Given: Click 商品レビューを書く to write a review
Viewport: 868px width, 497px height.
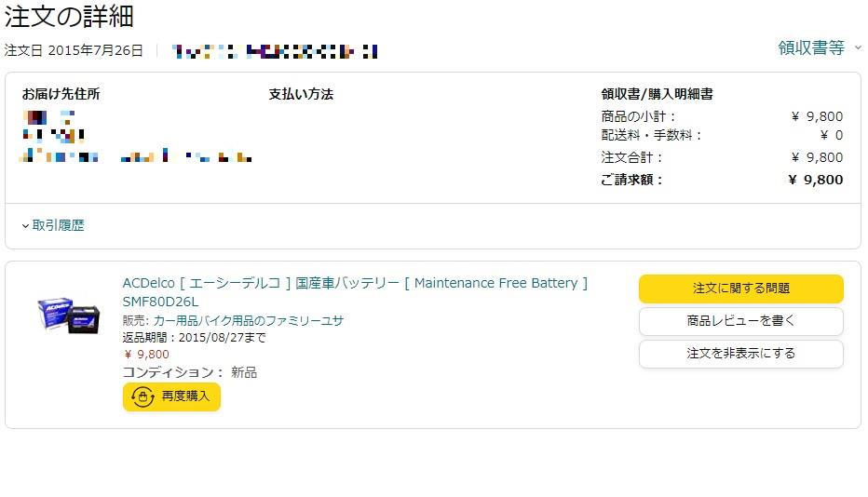Looking at the screenshot, I should click(x=740, y=321).
